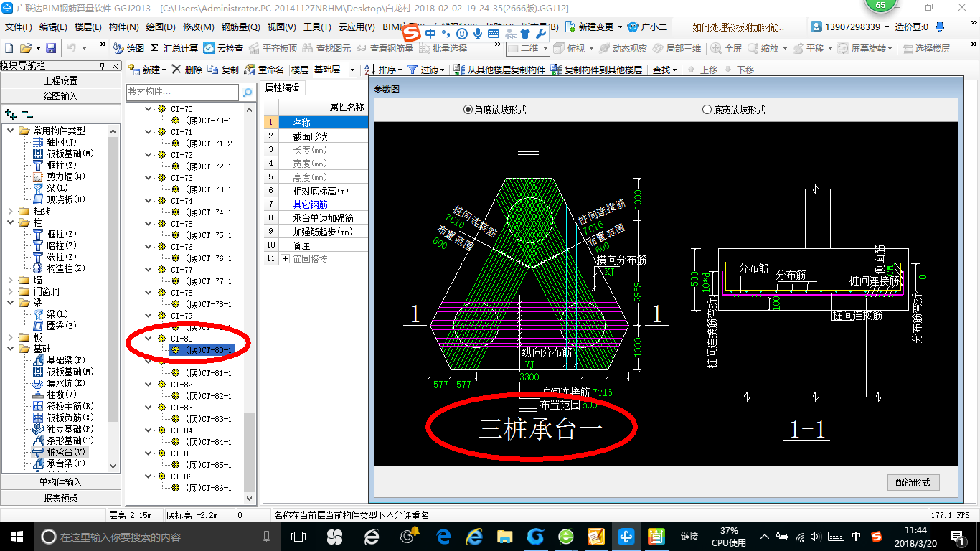This screenshot has width=980, height=551.
Task: Open the 楼层(L) menu
Action: (88, 27)
